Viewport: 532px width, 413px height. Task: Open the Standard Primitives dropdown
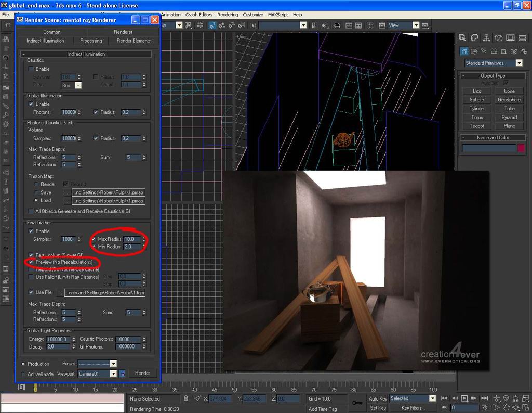click(x=518, y=63)
